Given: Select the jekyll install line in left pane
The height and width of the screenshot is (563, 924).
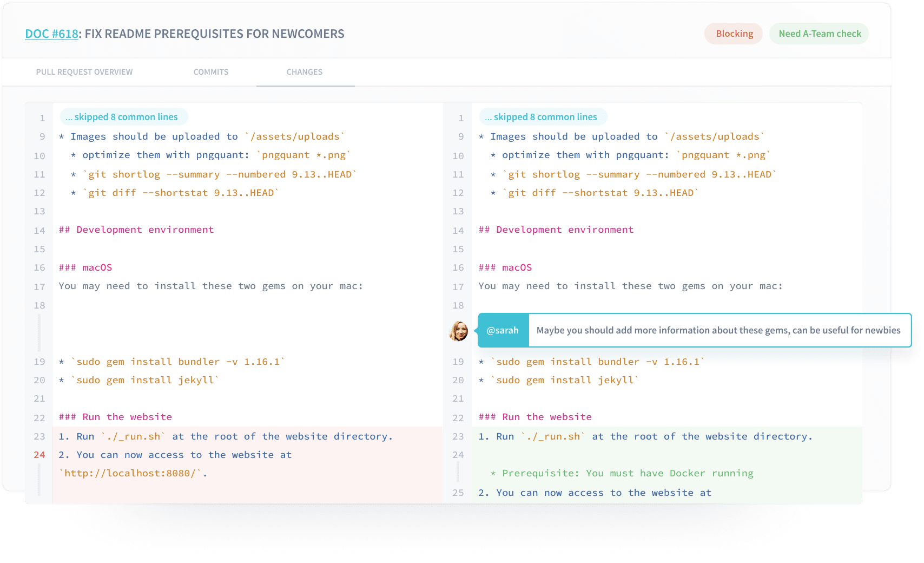Looking at the screenshot, I should 139,381.
